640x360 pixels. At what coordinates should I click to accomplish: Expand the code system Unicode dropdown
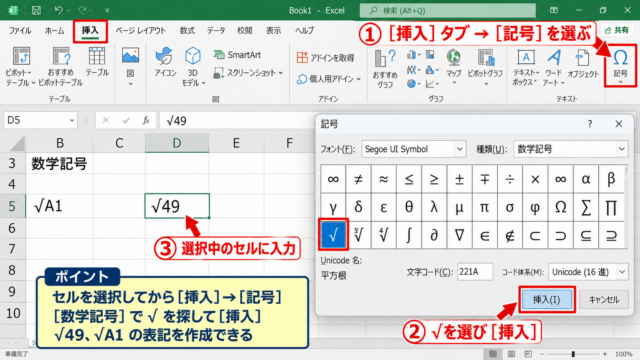(622, 272)
